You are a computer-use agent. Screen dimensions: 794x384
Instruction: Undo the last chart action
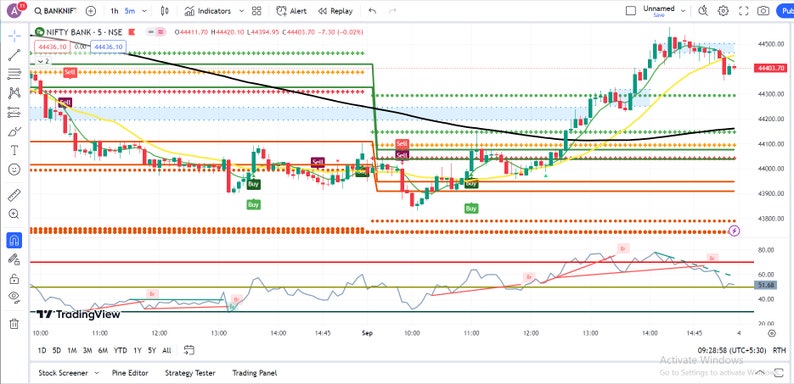click(x=373, y=11)
